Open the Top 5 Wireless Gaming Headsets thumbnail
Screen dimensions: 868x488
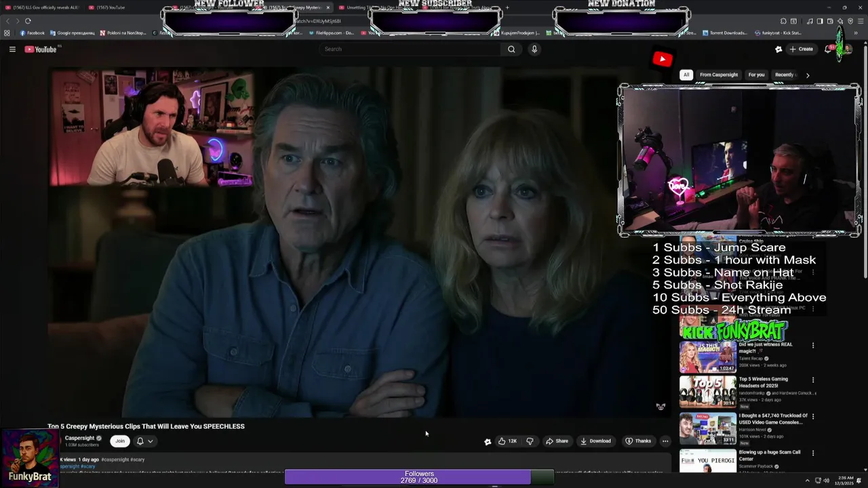click(707, 392)
